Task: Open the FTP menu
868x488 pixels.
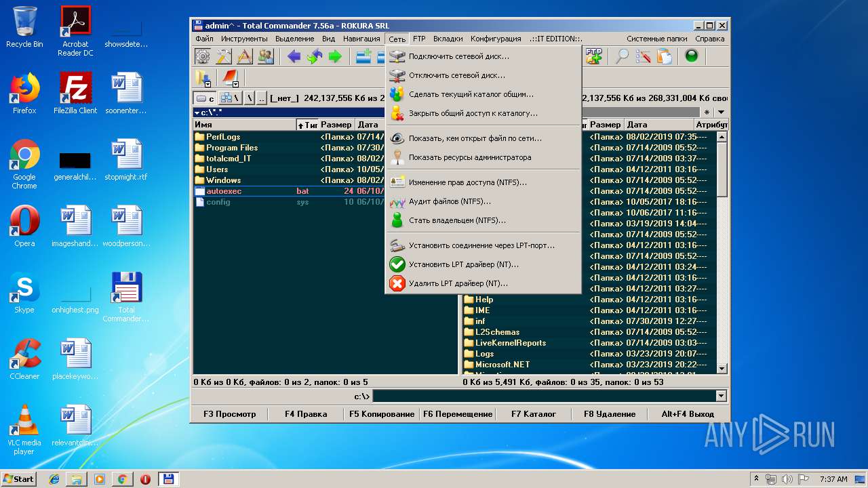Action: click(x=419, y=39)
